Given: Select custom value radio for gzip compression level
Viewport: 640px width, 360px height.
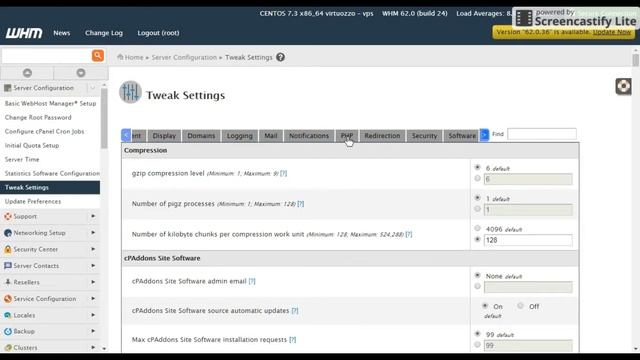Looking at the screenshot, I should tap(477, 178).
